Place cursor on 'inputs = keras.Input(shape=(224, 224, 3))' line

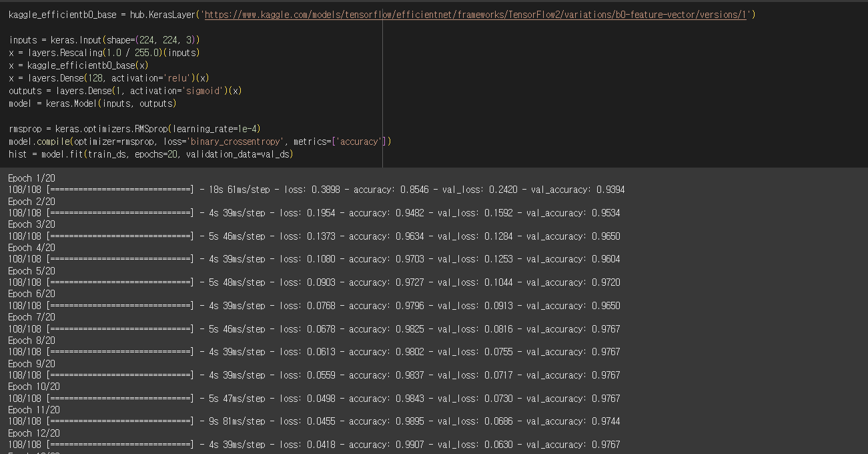(104, 40)
